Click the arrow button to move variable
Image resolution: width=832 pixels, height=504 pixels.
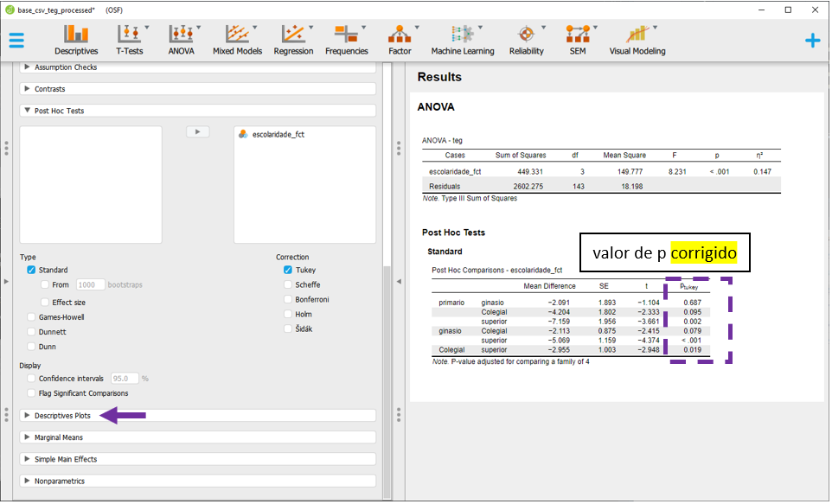pos(198,132)
